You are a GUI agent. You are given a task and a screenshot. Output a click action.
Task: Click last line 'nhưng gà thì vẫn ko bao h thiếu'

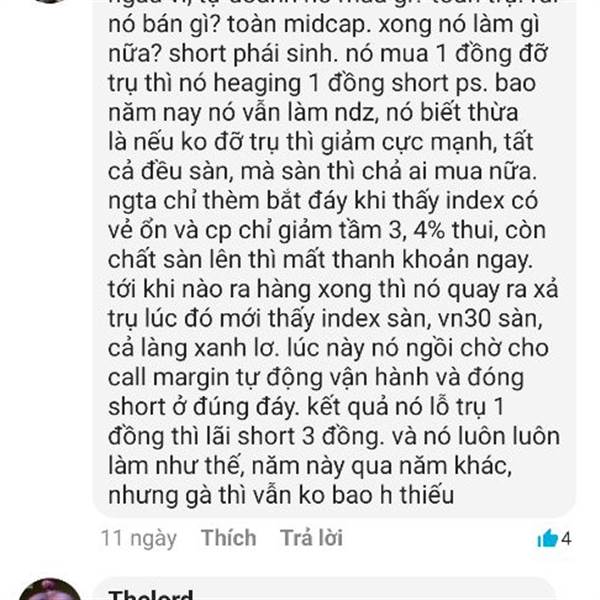click(281, 495)
